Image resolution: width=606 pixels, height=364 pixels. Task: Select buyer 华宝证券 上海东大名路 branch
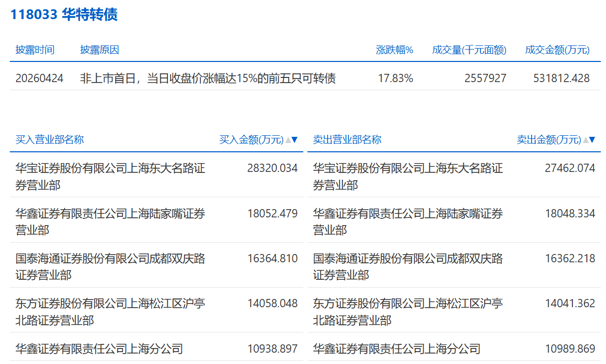[x=110, y=177]
